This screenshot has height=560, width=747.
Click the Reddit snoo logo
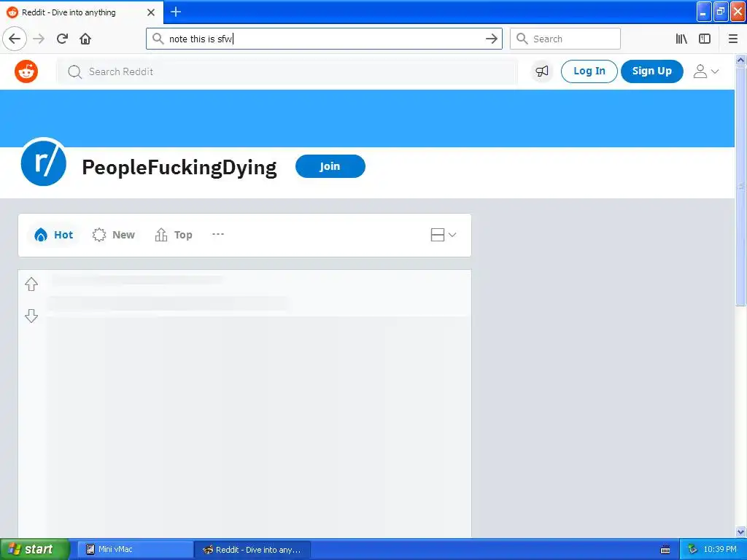tap(26, 71)
